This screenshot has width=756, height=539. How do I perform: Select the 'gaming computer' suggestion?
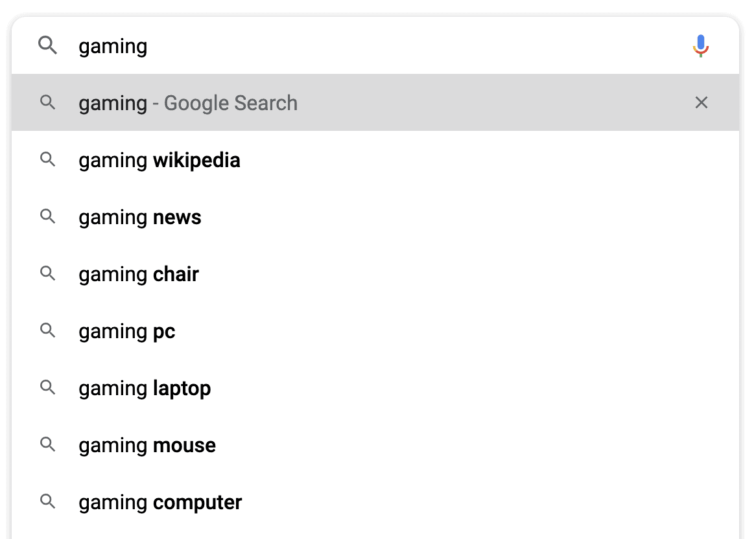click(159, 502)
